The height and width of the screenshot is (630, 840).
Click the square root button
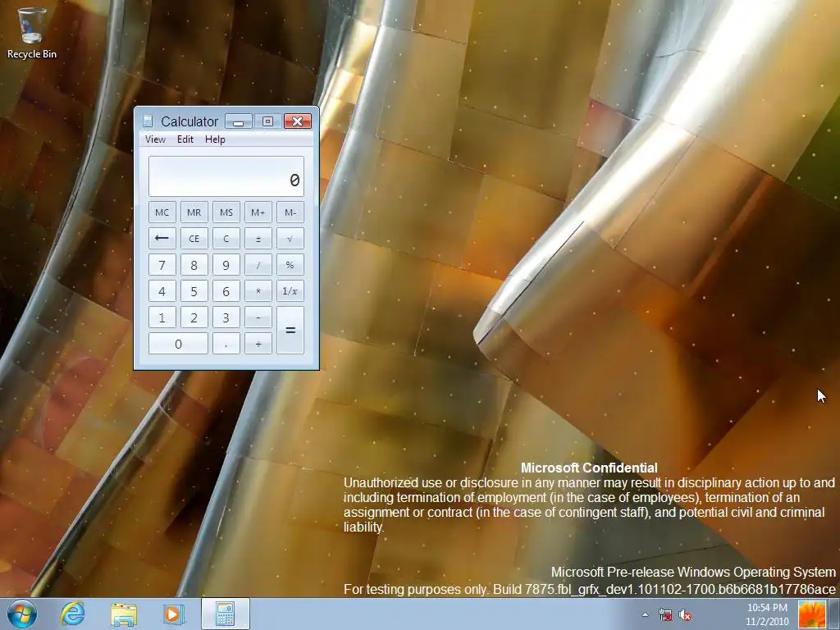click(x=290, y=239)
